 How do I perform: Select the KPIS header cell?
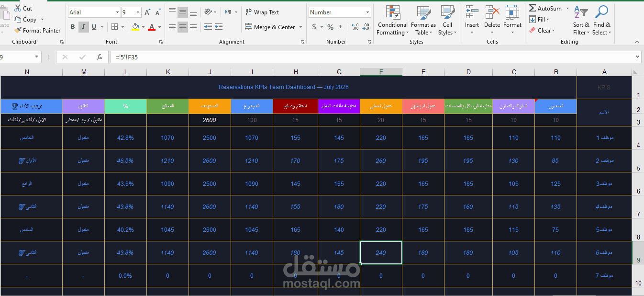pos(604,88)
